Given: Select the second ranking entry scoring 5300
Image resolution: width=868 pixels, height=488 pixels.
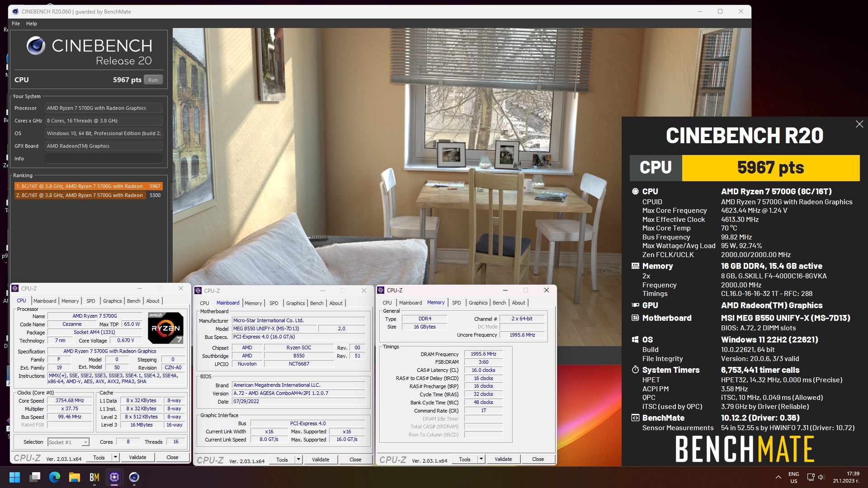Looking at the screenshot, I should [88, 195].
